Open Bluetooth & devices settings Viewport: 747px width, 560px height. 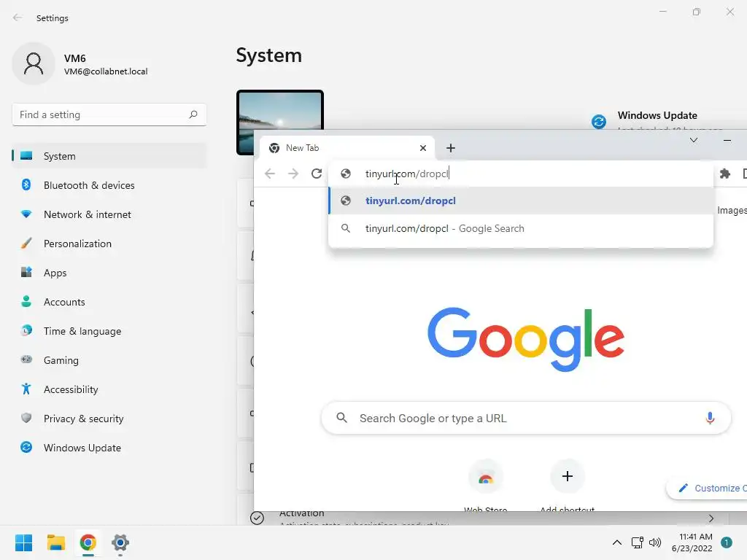coord(109,185)
